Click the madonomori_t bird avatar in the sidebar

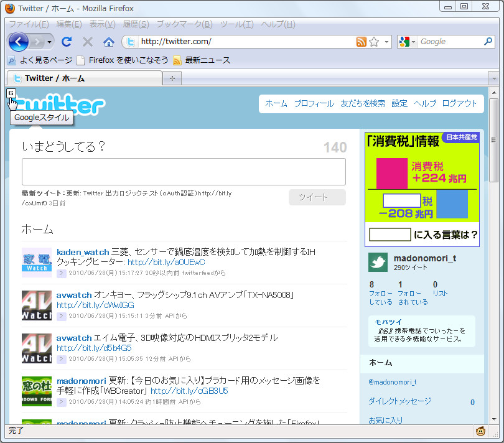(377, 263)
